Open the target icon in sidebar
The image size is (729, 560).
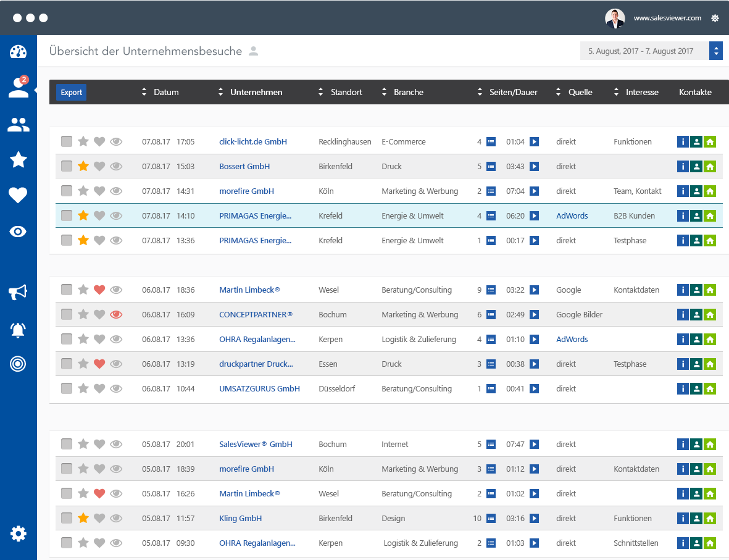[x=18, y=364]
